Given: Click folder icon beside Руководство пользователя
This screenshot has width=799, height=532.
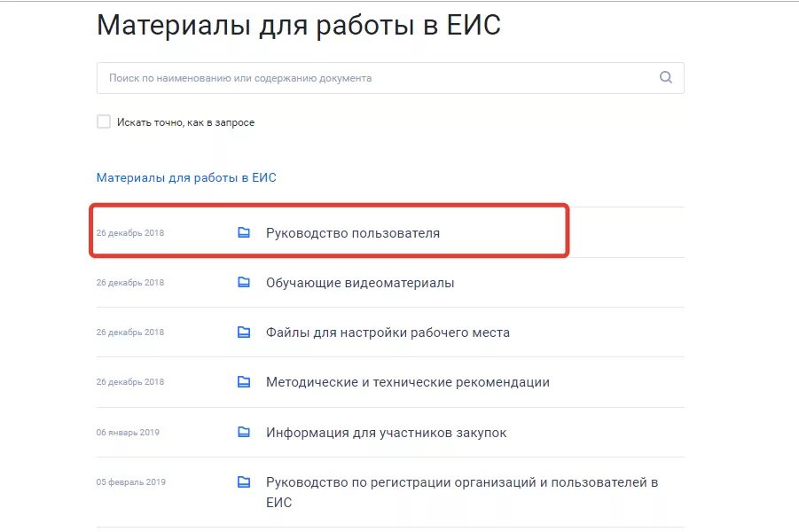Looking at the screenshot, I should [244, 232].
